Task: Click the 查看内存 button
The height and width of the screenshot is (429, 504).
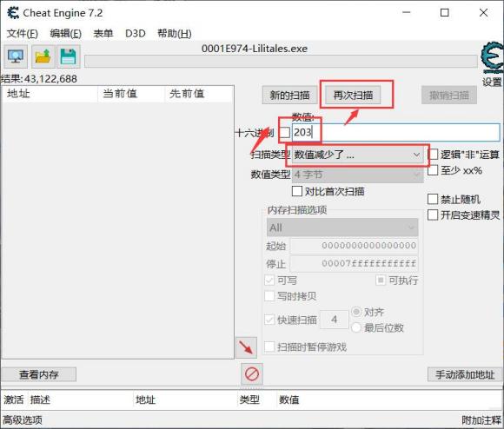Action: tap(38, 374)
